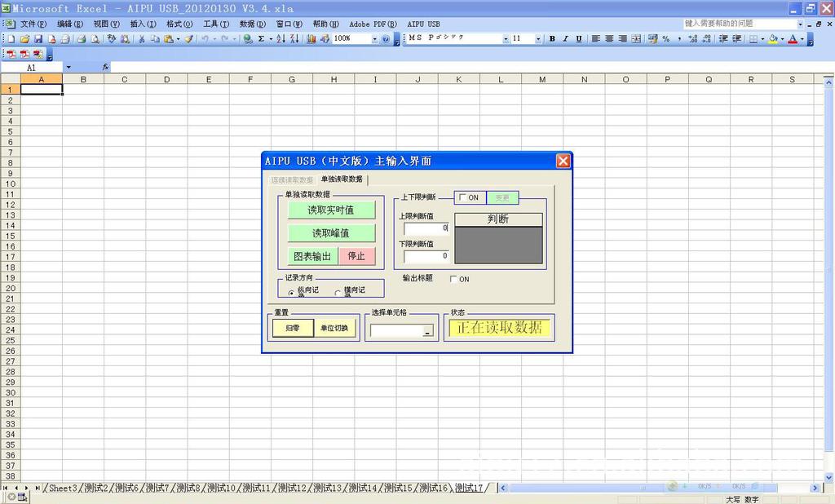Screen dimensions: 835x504
Task: Click the 读取峰值 button
Action: [331, 233]
